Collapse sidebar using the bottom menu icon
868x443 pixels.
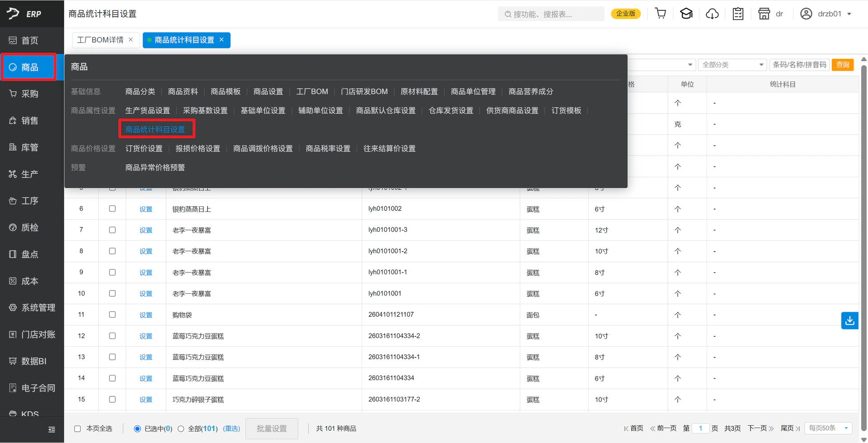pos(52,429)
